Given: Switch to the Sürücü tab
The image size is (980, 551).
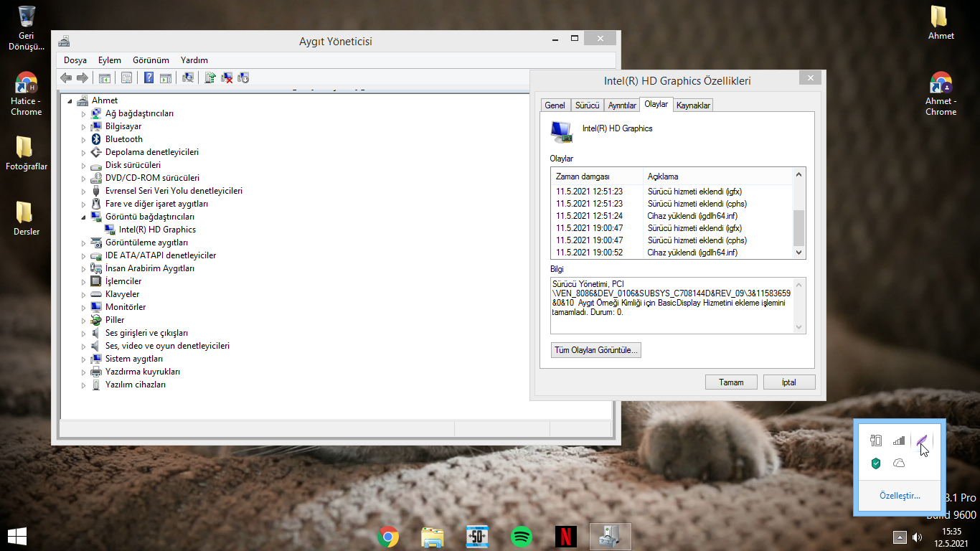Looking at the screenshot, I should 587,105.
